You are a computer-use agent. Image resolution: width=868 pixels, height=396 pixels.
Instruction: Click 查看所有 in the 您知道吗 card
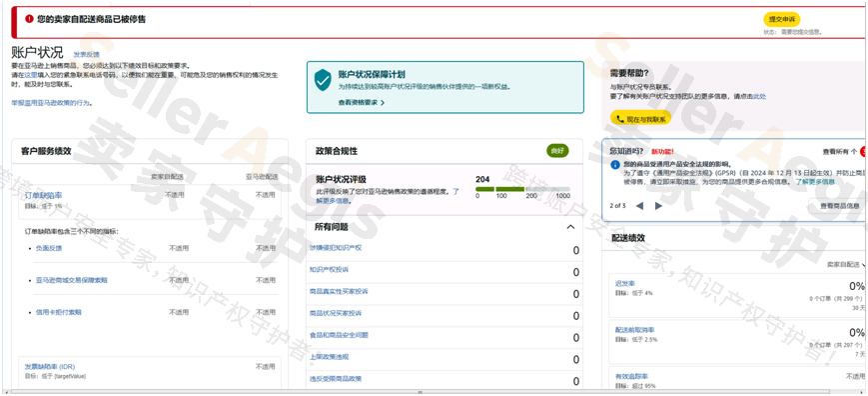[x=840, y=151]
